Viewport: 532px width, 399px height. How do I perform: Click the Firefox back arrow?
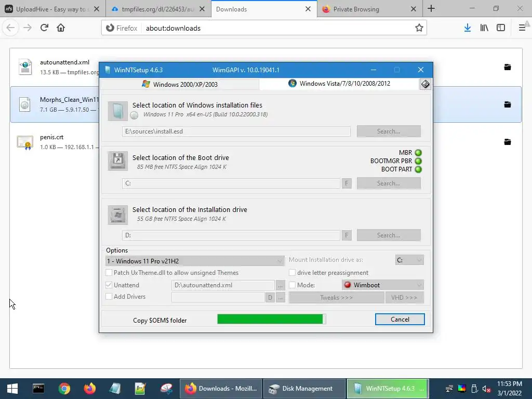pyautogui.click(x=10, y=28)
